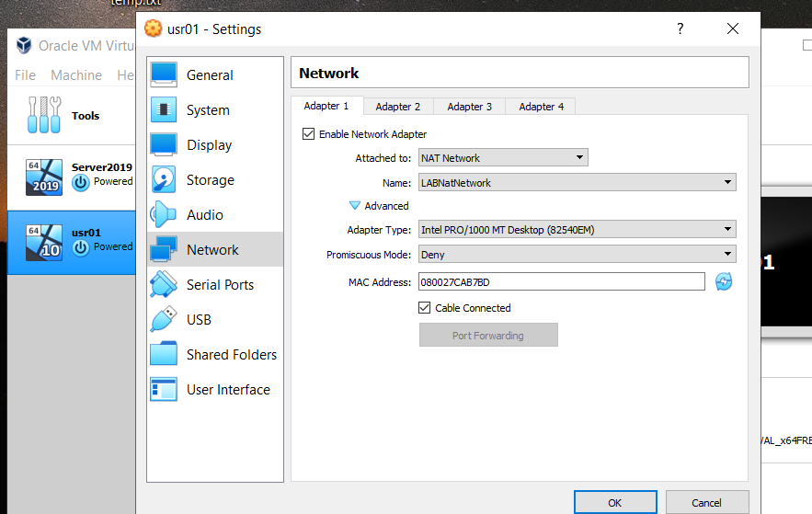This screenshot has width=812, height=514.
Task: Open the Shared Folders settings icon
Action: tap(164, 354)
